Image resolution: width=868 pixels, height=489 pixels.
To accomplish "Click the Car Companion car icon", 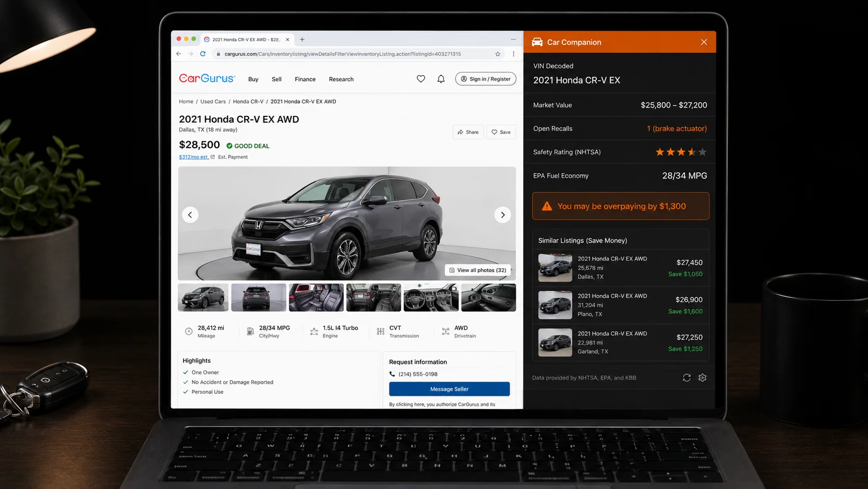I will click(x=537, y=42).
